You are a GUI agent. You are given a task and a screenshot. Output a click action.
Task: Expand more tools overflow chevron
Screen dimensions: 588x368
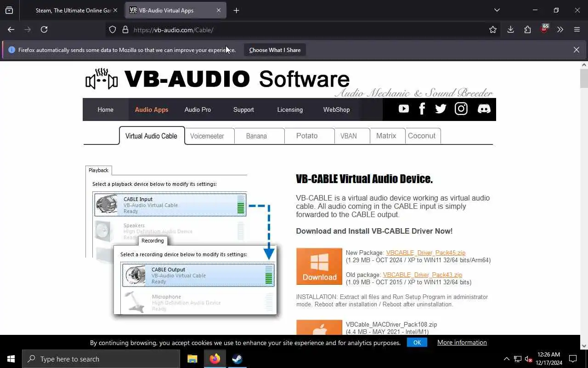tap(560, 29)
